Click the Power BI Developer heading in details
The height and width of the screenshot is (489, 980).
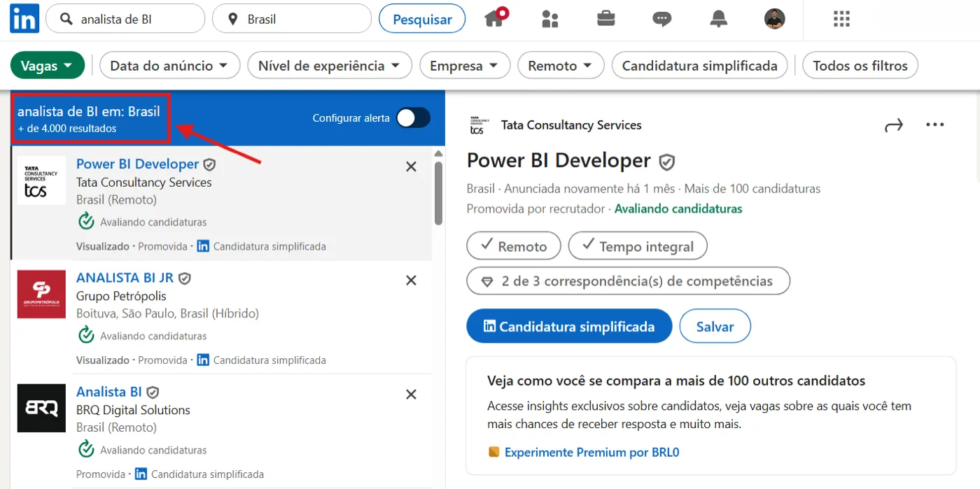coord(559,161)
